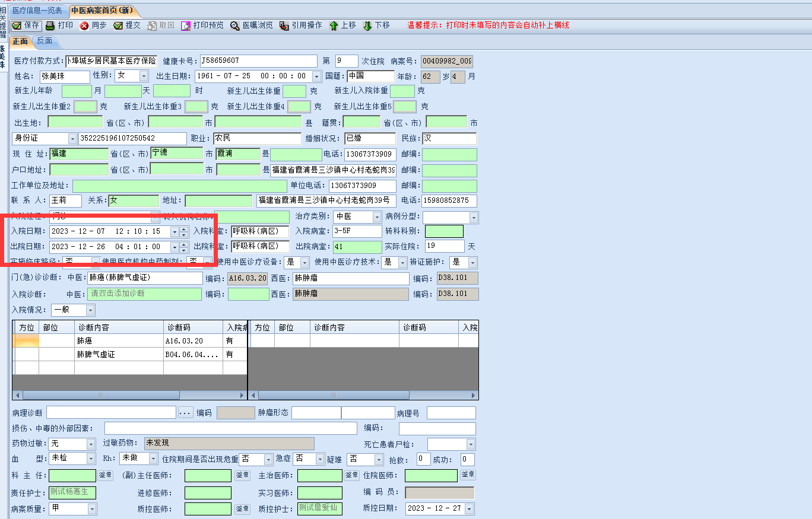812x519 pixels.
Task: Open the 辨证施护 dropdown
Action: (472, 262)
